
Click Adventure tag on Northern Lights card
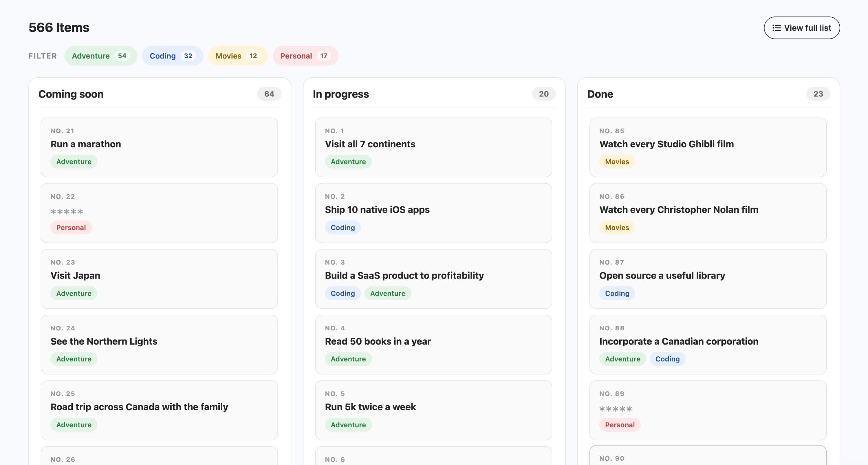[x=74, y=359]
